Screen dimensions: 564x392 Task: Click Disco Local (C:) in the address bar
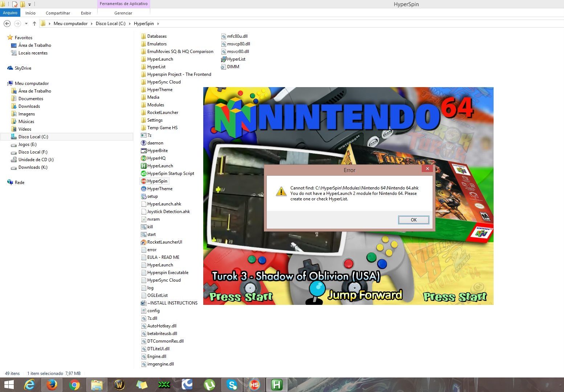tap(110, 24)
